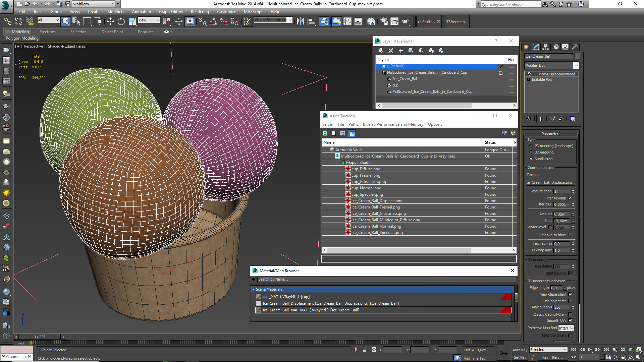Viewport: 644px width, 362px height.
Task: Click the TSInspector toolbar button
Action: tap(456, 22)
